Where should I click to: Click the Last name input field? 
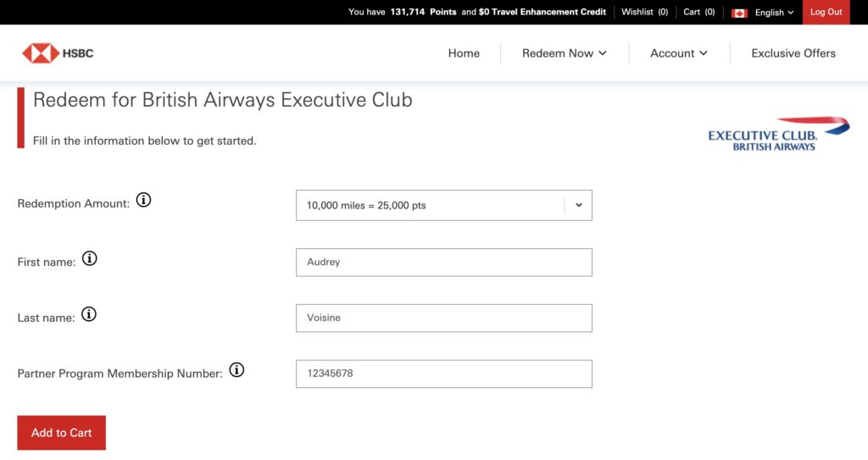(443, 319)
